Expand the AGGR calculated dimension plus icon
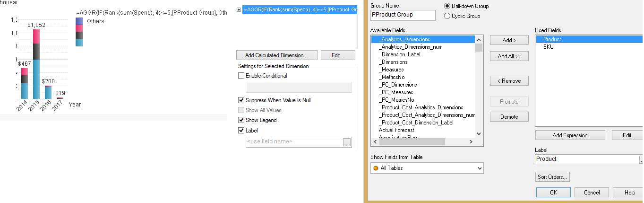644x203 pixels. pos(239,9)
